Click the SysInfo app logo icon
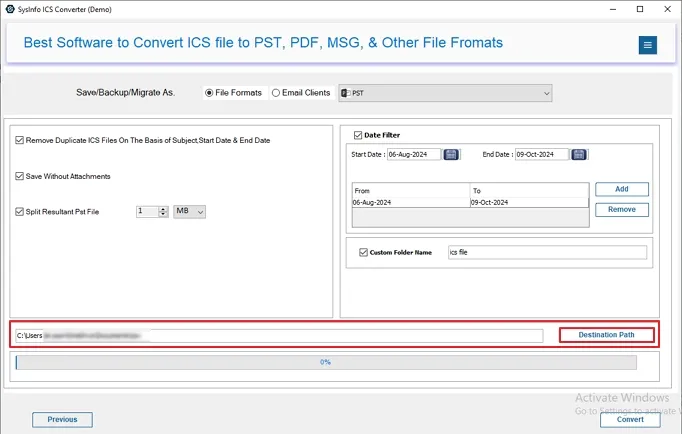682x434 pixels. tap(10, 9)
